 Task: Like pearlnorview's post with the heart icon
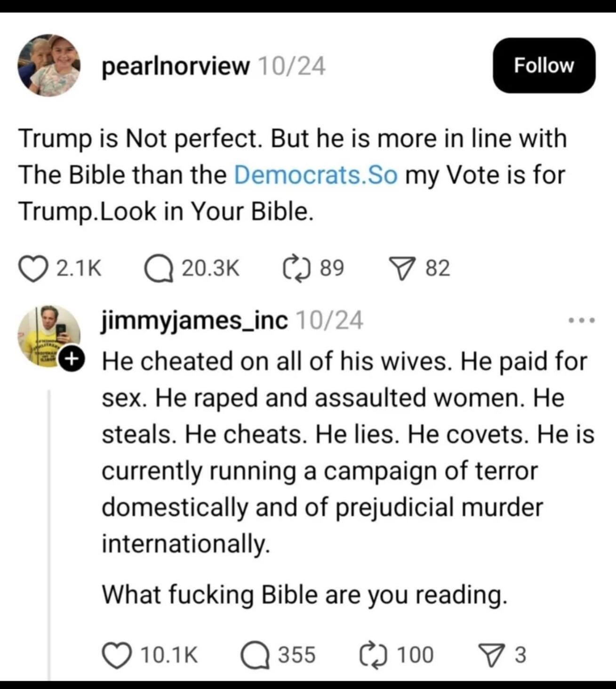[x=33, y=269]
